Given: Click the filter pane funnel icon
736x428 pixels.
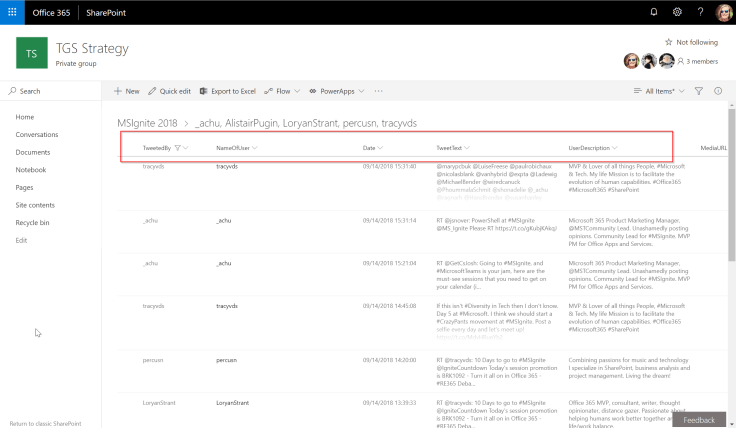Looking at the screenshot, I should (699, 91).
